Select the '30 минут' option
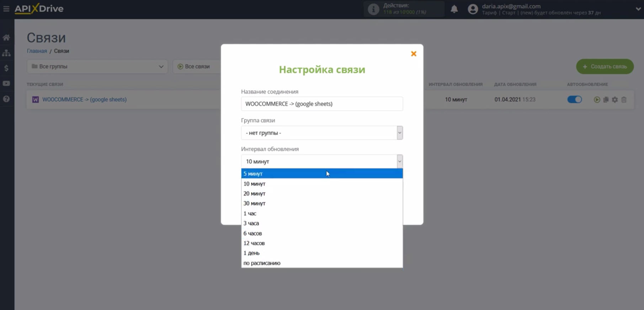 tap(322, 203)
